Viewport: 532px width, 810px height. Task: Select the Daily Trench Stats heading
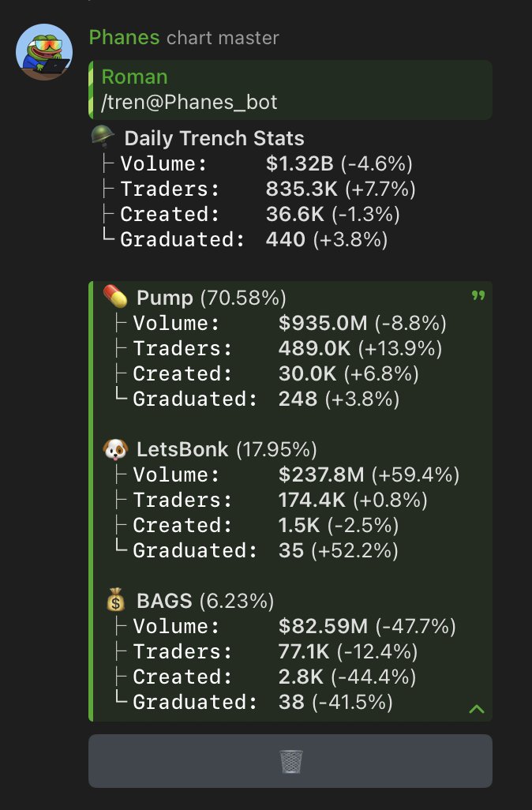click(x=215, y=138)
